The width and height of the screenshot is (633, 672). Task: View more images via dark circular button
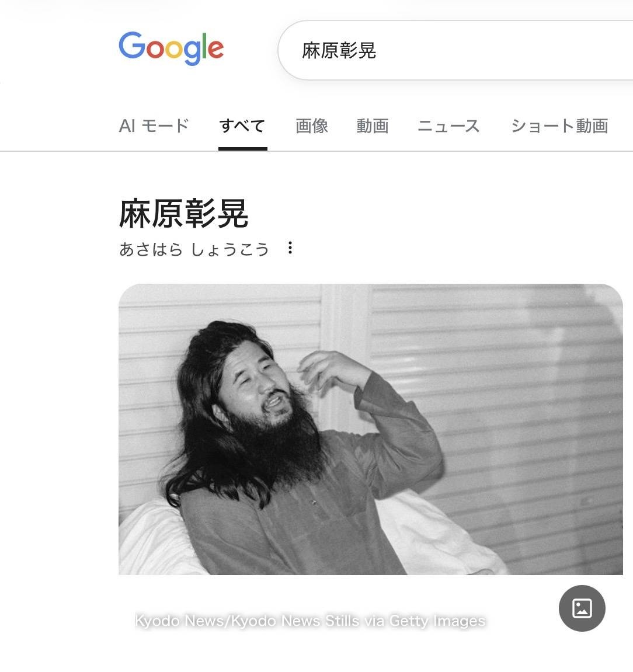(x=582, y=608)
